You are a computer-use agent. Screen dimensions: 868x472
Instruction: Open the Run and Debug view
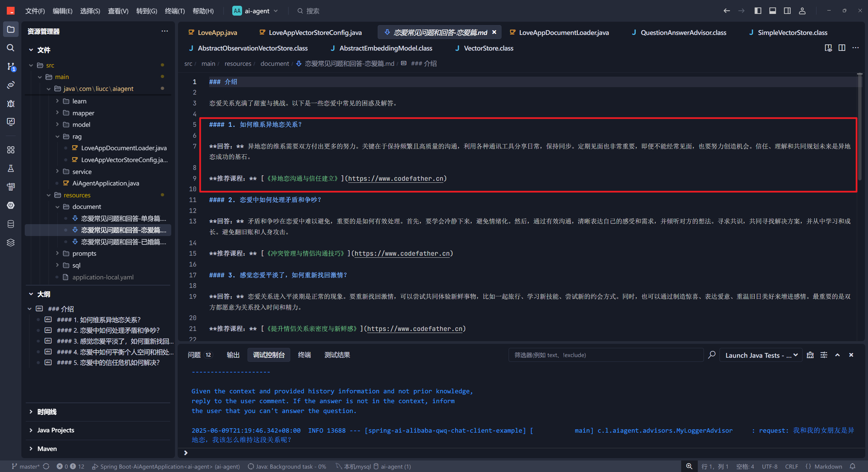(11, 103)
